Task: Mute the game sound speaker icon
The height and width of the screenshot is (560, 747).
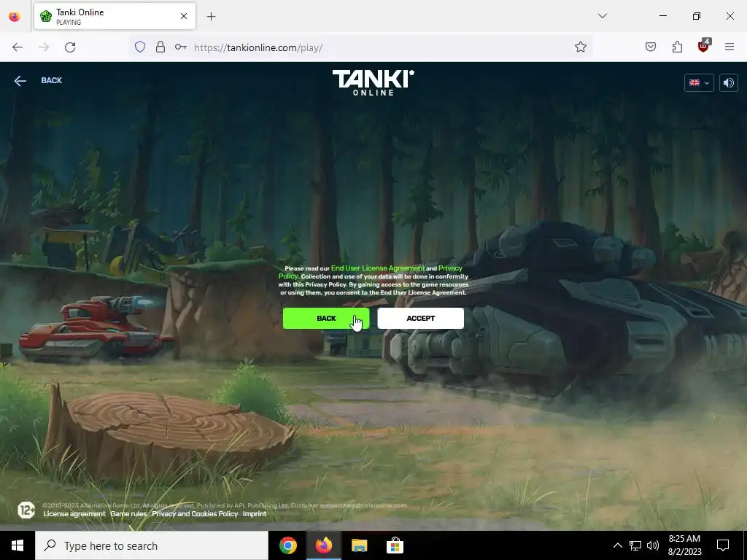Action: tap(729, 83)
